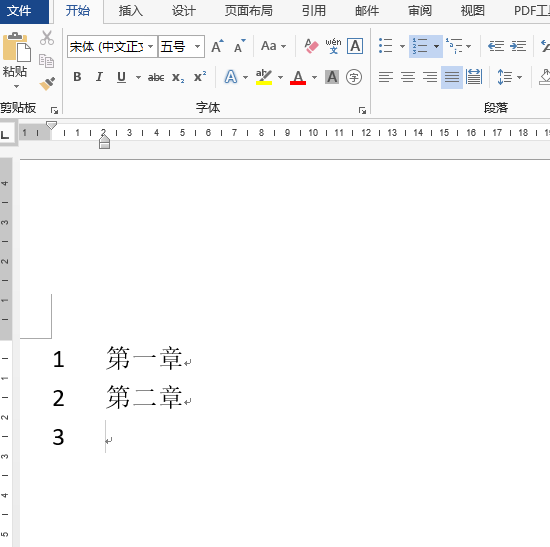Align paragraph text to the left
Viewport: 550px width, 547px height.
[x=386, y=77]
